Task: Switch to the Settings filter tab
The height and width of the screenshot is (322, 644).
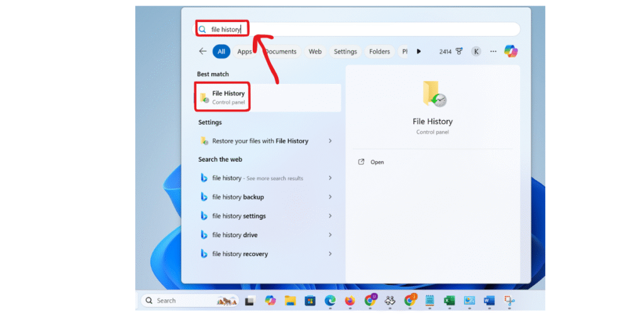Action: tap(345, 52)
